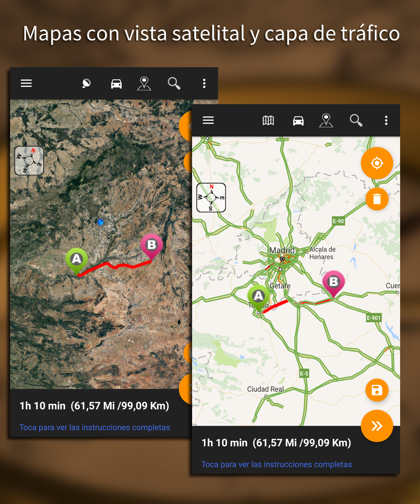Tap car travel mode icon on left screen
Screen dimensions: 420x504
point(116,84)
